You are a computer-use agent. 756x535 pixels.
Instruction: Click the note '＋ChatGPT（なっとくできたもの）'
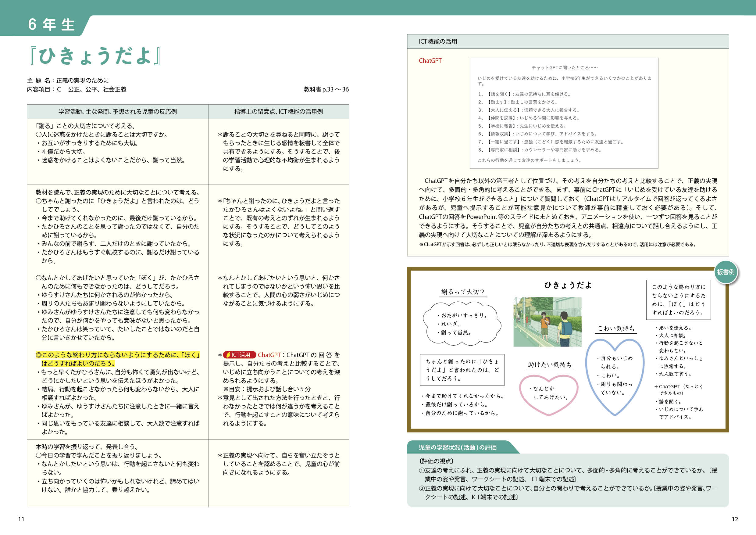pos(679,390)
